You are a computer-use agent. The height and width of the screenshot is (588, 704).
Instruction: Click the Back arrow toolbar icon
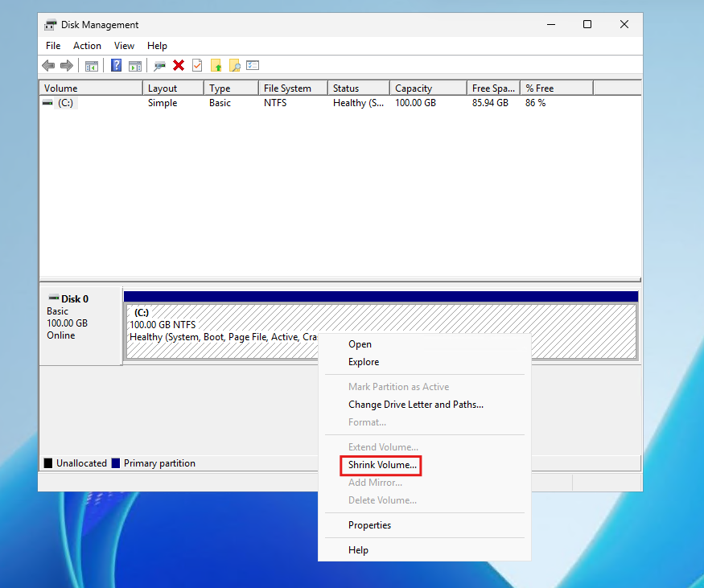tap(48, 65)
